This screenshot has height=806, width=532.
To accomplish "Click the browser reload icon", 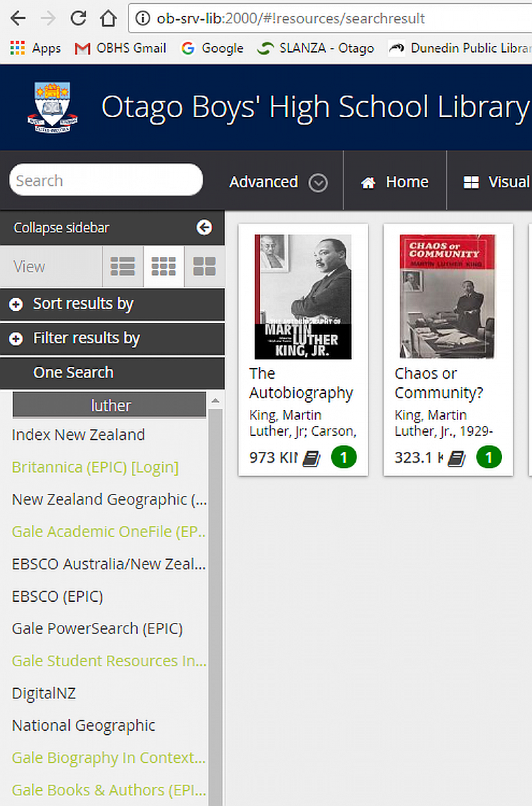I will (78, 19).
